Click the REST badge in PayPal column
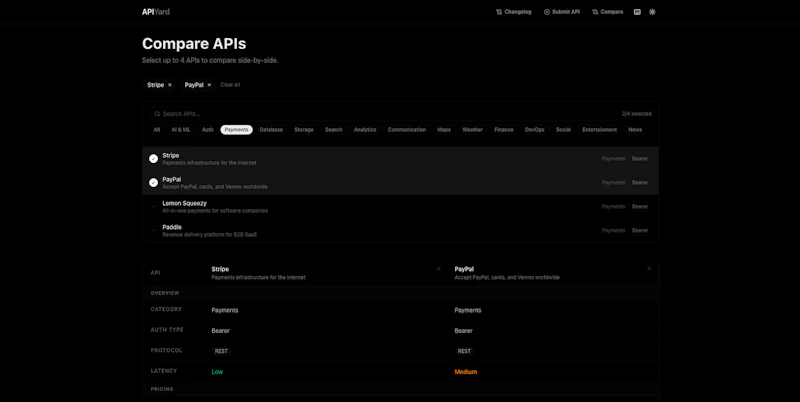 click(x=464, y=351)
